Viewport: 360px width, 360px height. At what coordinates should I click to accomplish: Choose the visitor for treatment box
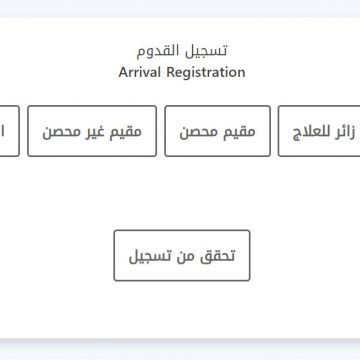319,131
